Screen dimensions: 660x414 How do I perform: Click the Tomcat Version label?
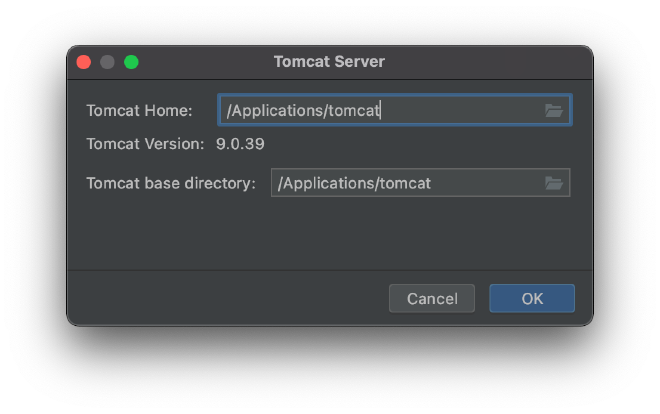tap(145, 144)
